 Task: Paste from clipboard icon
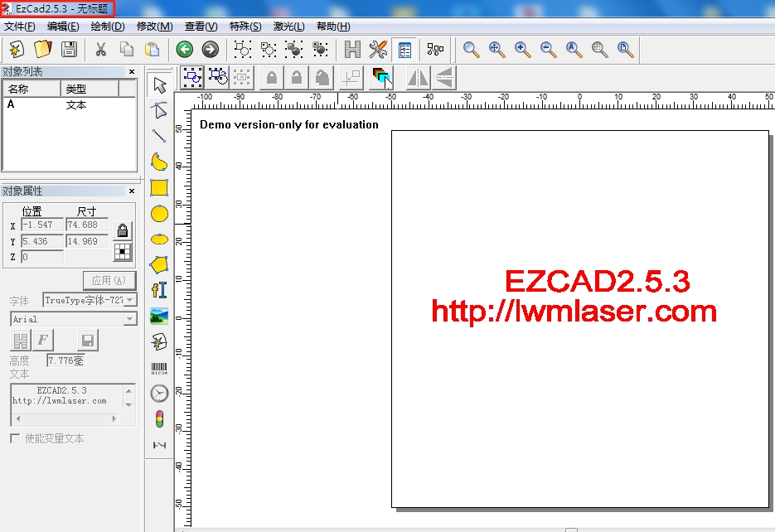(153, 50)
